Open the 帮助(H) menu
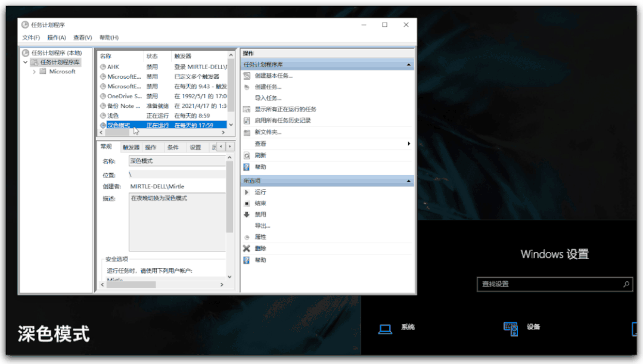The image size is (643, 364). click(x=109, y=38)
